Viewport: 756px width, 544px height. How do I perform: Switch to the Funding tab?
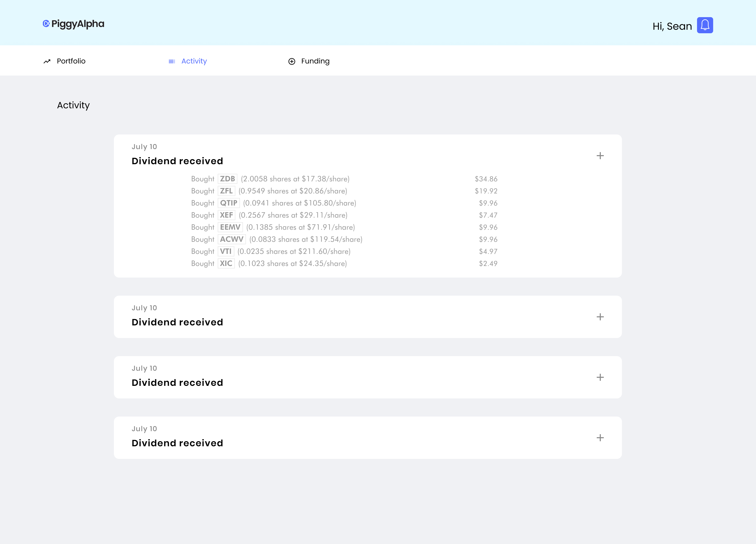pos(315,61)
